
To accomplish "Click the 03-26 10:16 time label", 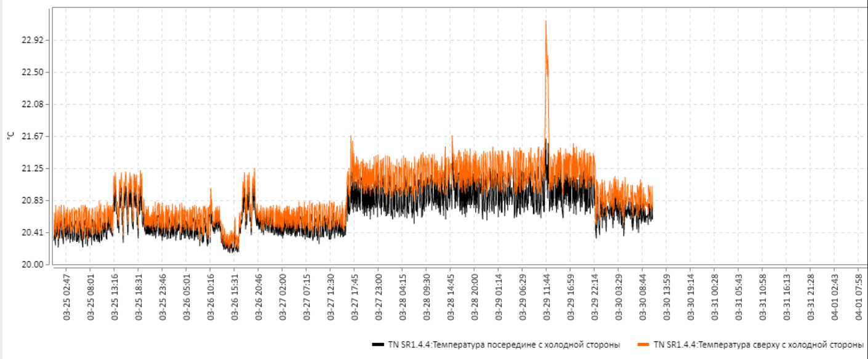I will point(211,296).
